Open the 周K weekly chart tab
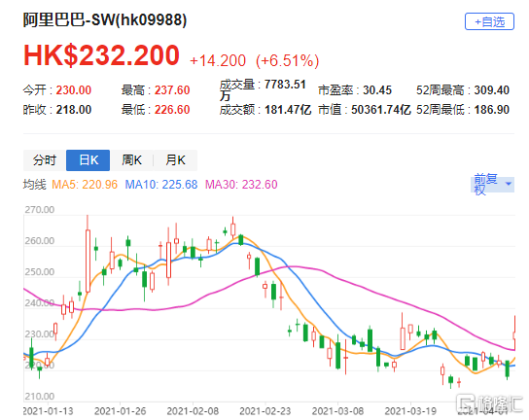The width and height of the screenshot is (529, 420). coord(131,160)
